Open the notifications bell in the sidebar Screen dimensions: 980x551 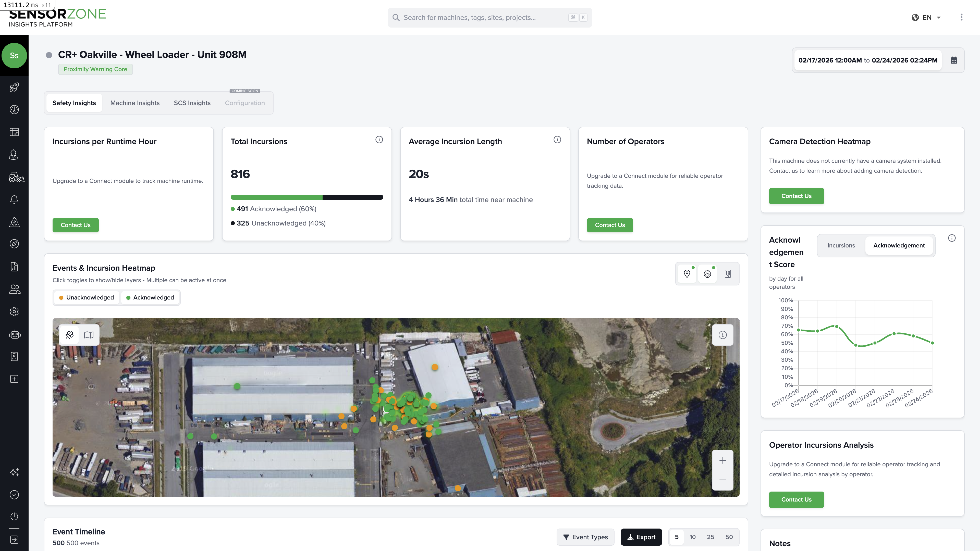pyautogui.click(x=14, y=199)
